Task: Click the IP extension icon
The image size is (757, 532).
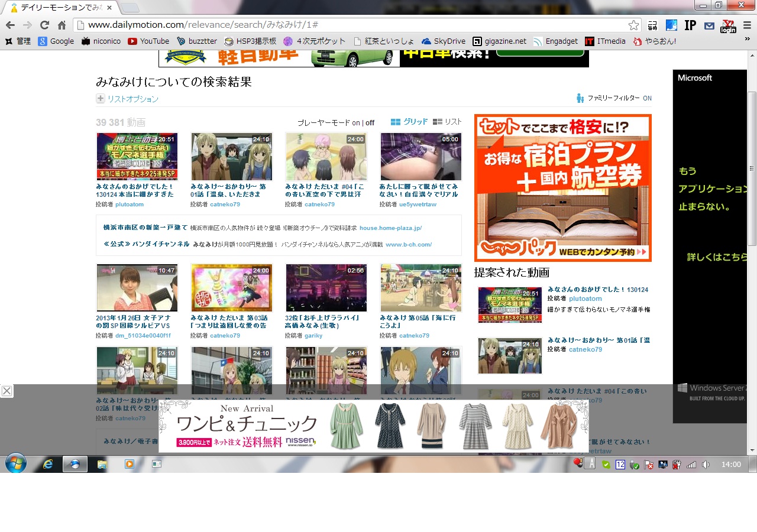Action: [690, 25]
